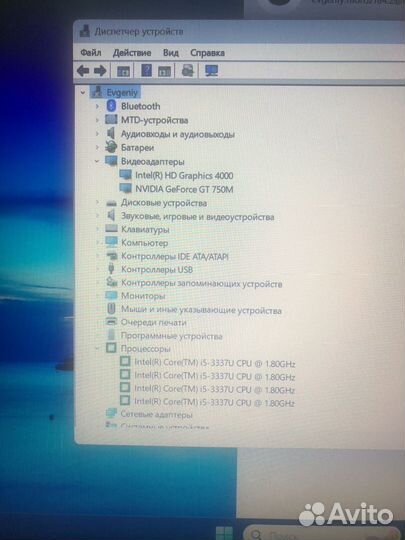Select the first i5-3337U CPU entry
Screen dimensions: 405x540
click(x=215, y=363)
